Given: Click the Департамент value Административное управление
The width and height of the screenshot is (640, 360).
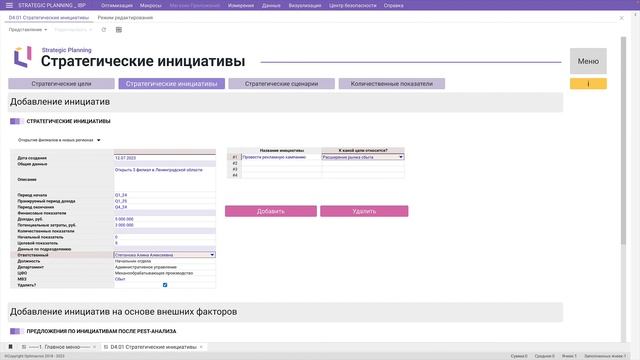Looking at the screenshot, I should point(164,267).
